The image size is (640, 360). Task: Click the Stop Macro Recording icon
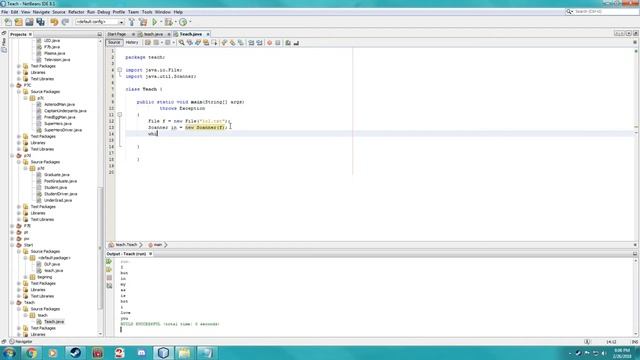coord(278,42)
